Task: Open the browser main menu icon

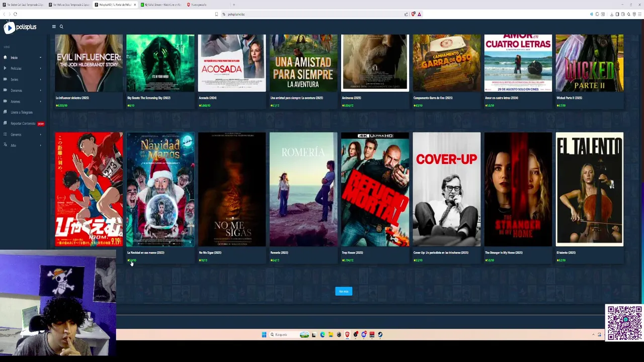Action: pyautogui.click(x=639, y=14)
